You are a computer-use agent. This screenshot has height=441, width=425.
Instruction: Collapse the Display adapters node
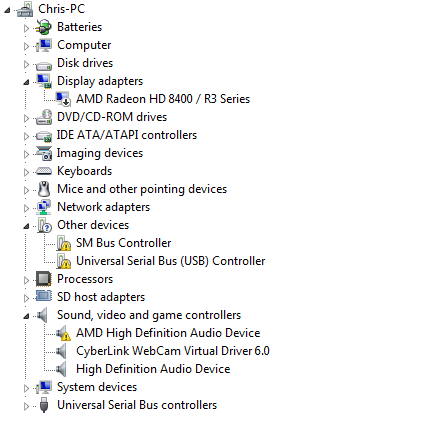pyautogui.click(x=26, y=82)
